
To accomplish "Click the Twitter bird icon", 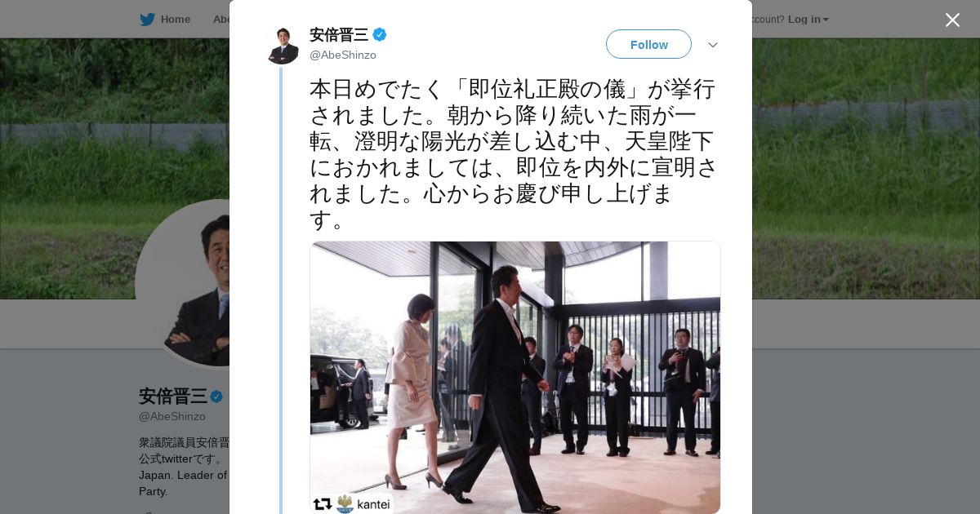I will coord(147,19).
